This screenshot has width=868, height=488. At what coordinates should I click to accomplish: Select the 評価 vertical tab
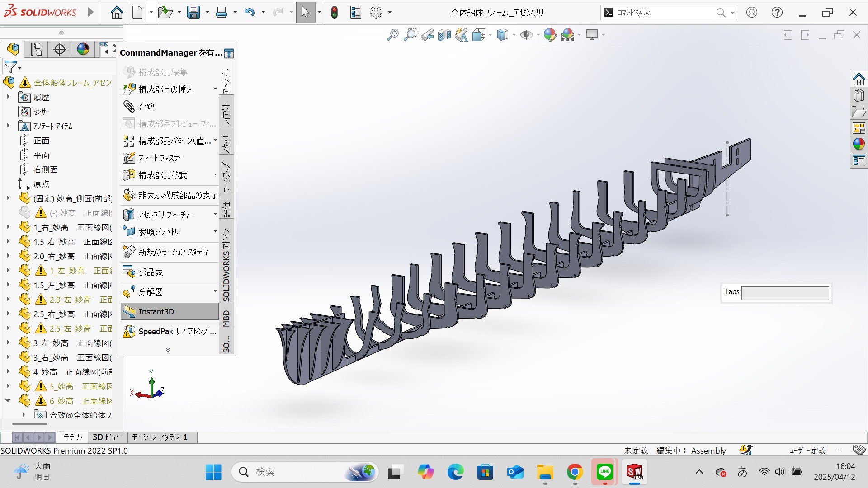[226, 210]
